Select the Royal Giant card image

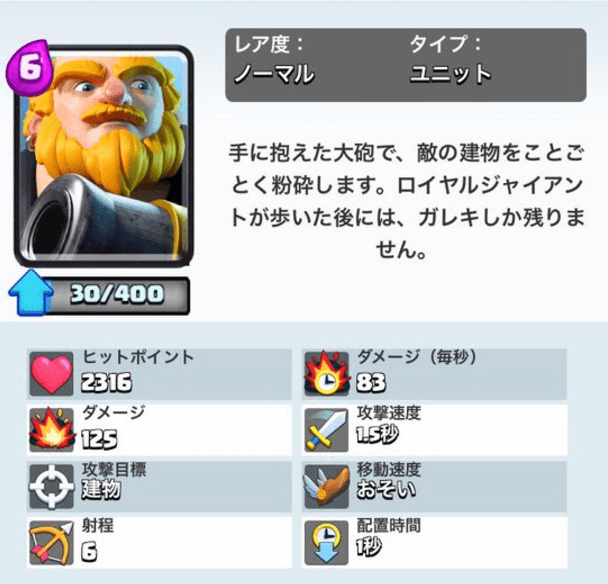pos(104,156)
